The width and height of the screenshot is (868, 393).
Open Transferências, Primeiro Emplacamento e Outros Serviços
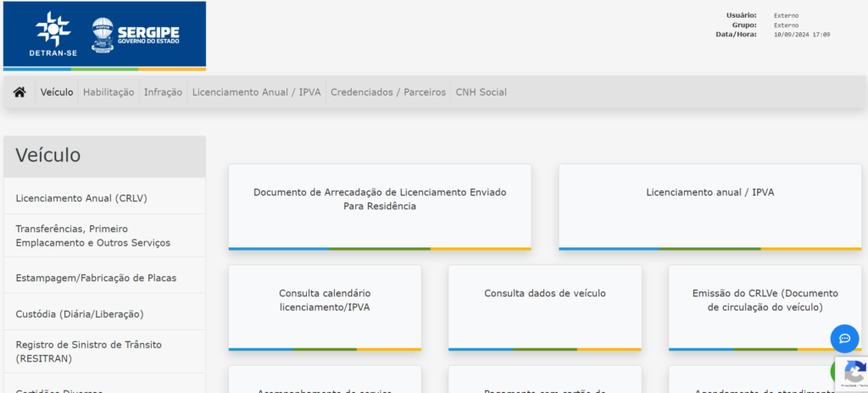click(93, 235)
